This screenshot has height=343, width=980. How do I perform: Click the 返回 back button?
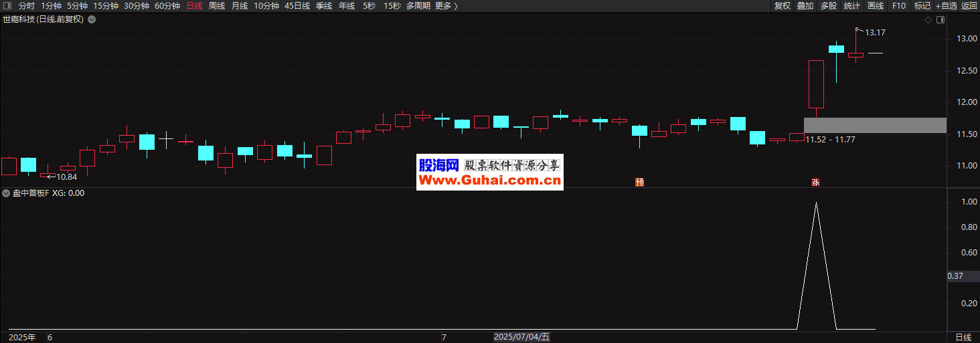tap(969, 6)
